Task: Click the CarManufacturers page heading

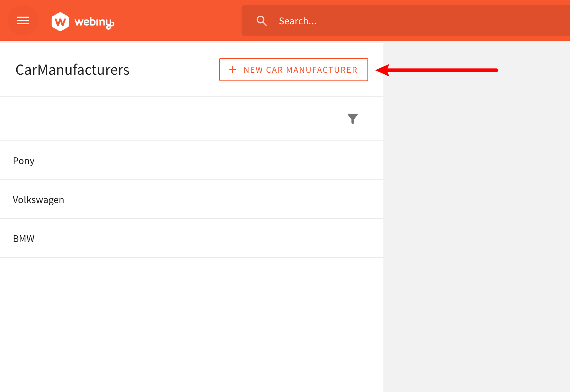Action: pyautogui.click(x=72, y=70)
